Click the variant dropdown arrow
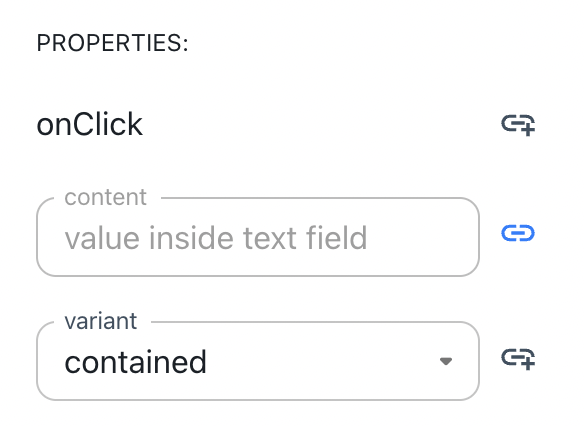Screen dimensions: 584x426 pyautogui.click(x=445, y=361)
